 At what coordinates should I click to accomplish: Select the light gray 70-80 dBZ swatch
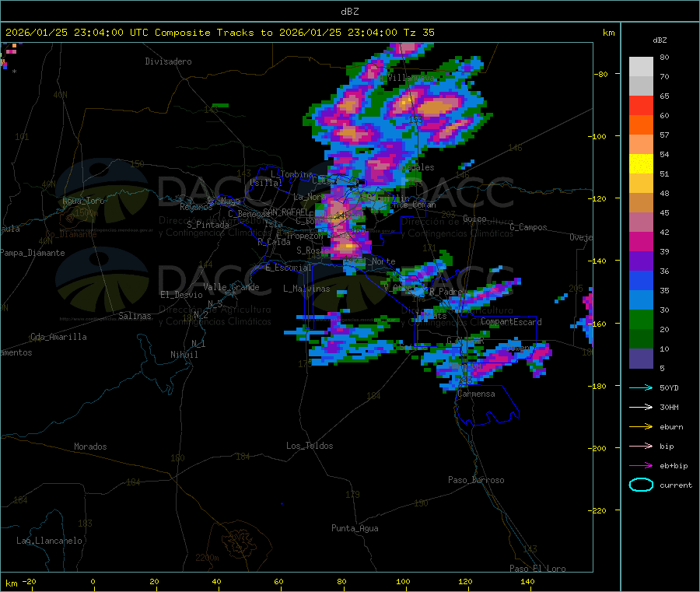pyautogui.click(x=641, y=67)
